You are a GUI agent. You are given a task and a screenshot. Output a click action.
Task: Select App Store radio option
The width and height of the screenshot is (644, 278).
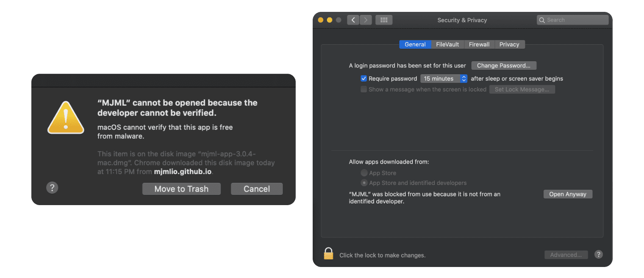[364, 173]
